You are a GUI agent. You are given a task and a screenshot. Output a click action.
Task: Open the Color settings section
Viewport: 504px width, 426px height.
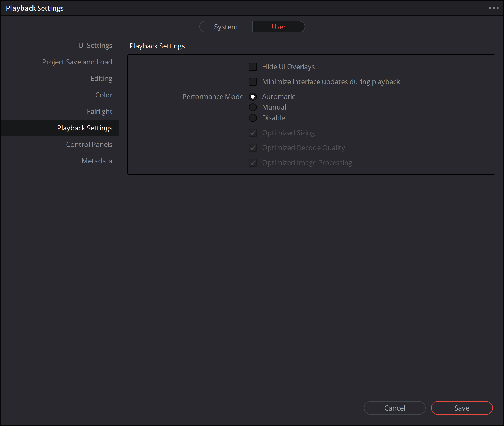pyautogui.click(x=104, y=95)
